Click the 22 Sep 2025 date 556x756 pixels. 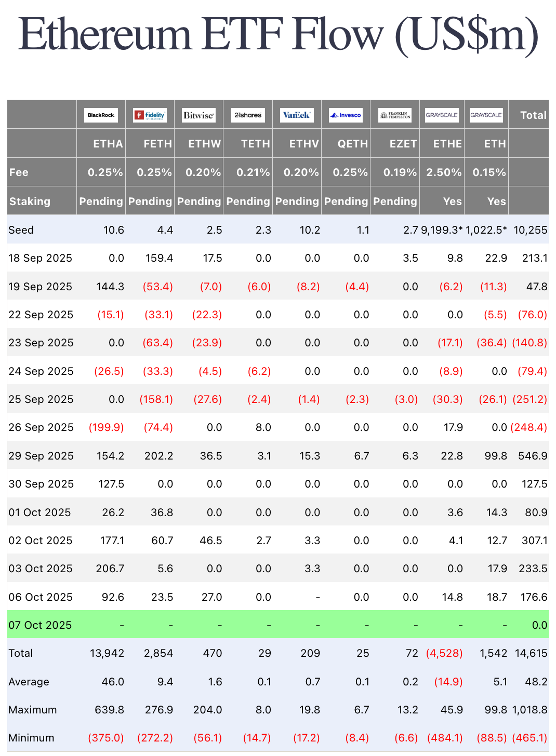(x=41, y=315)
